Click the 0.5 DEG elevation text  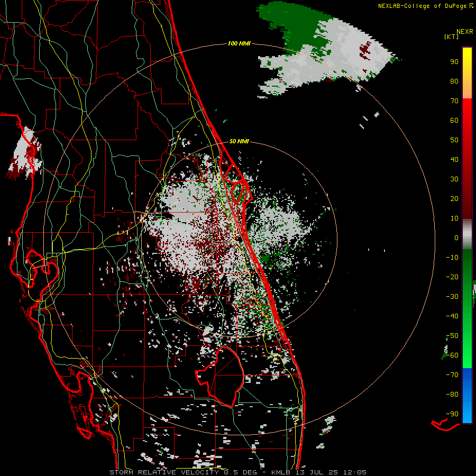[x=240, y=472]
